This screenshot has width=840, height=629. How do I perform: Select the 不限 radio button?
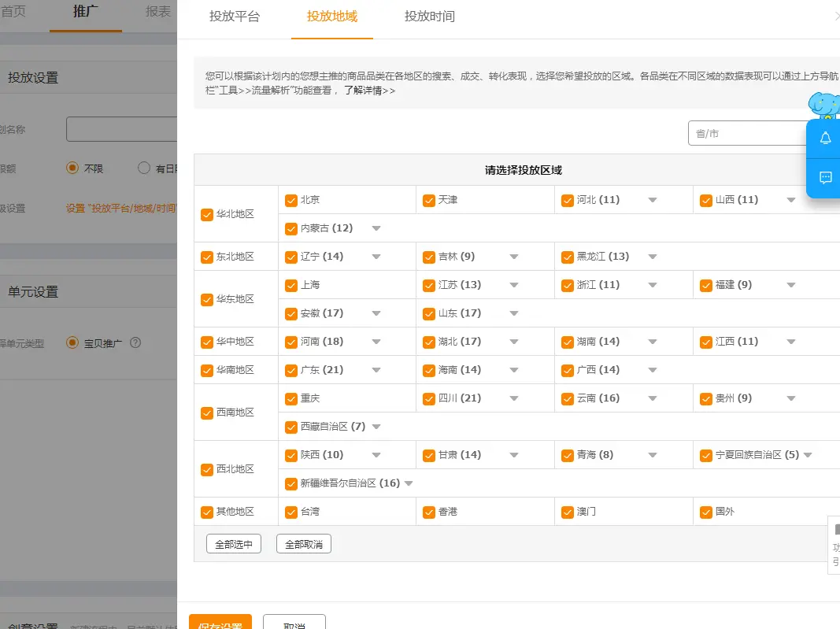pyautogui.click(x=72, y=168)
